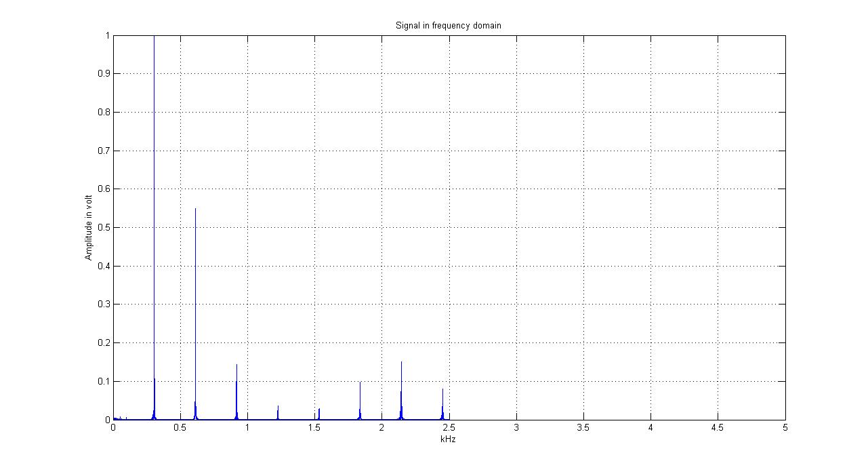Click the x-axis tick label '1.5'
This screenshot has width=868, height=472.
[314, 428]
